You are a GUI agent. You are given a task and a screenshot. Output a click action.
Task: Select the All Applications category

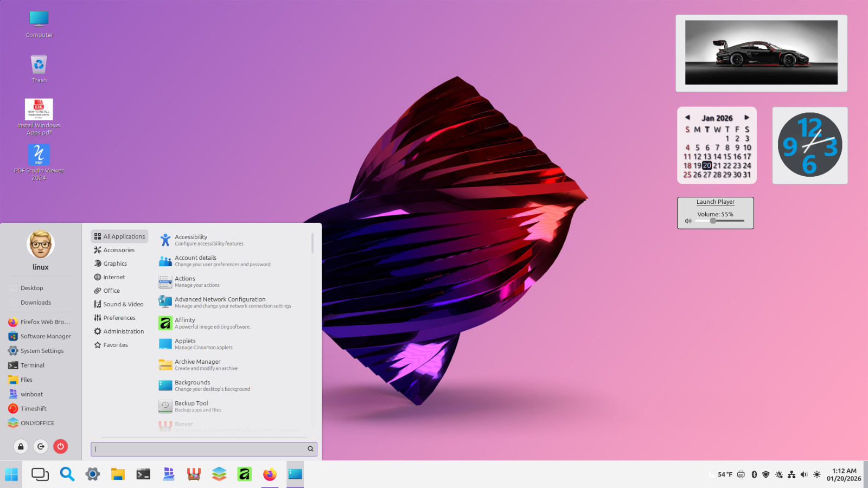click(119, 236)
